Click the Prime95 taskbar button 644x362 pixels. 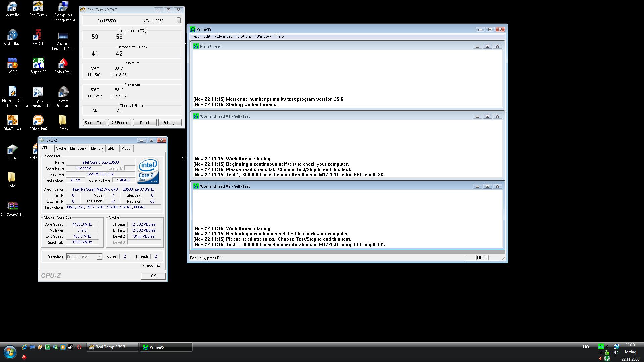(x=166, y=347)
